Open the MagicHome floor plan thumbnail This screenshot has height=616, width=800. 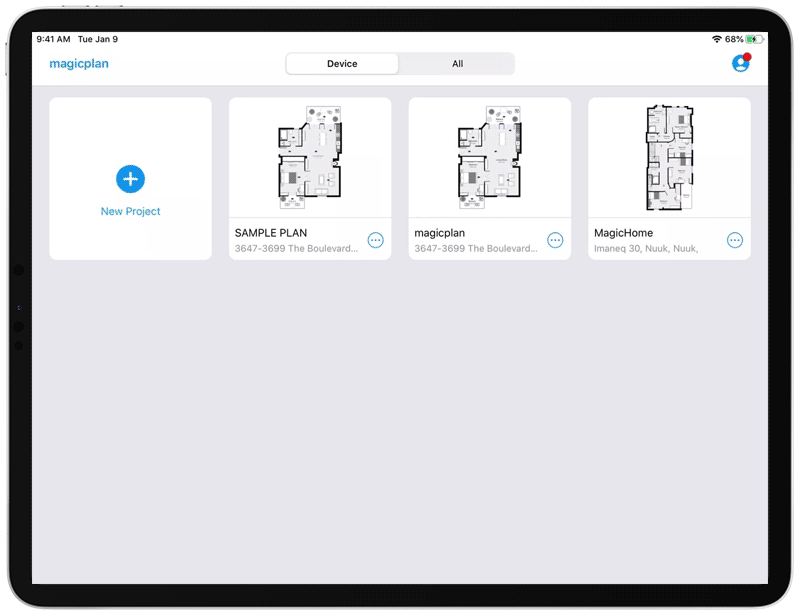pyautogui.click(x=669, y=157)
